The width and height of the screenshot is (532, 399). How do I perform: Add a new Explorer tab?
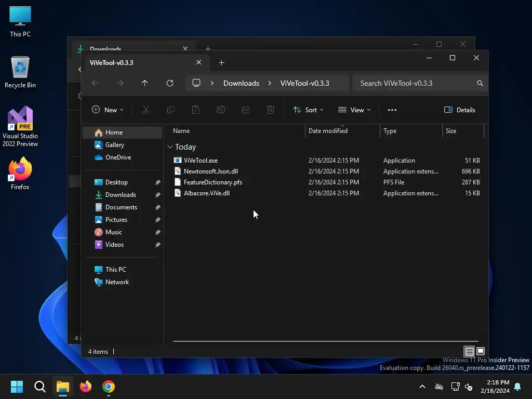[221, 63]
